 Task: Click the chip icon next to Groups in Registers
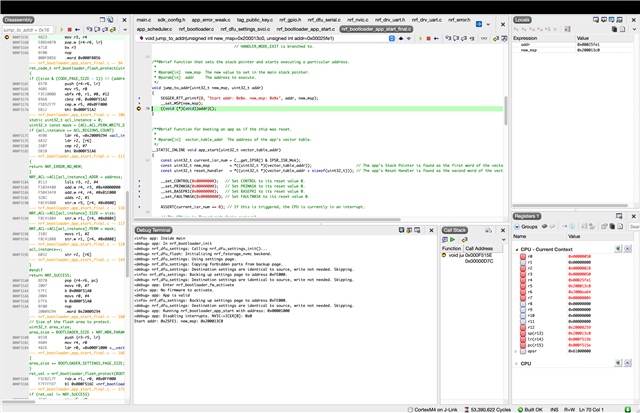point(544,226)
